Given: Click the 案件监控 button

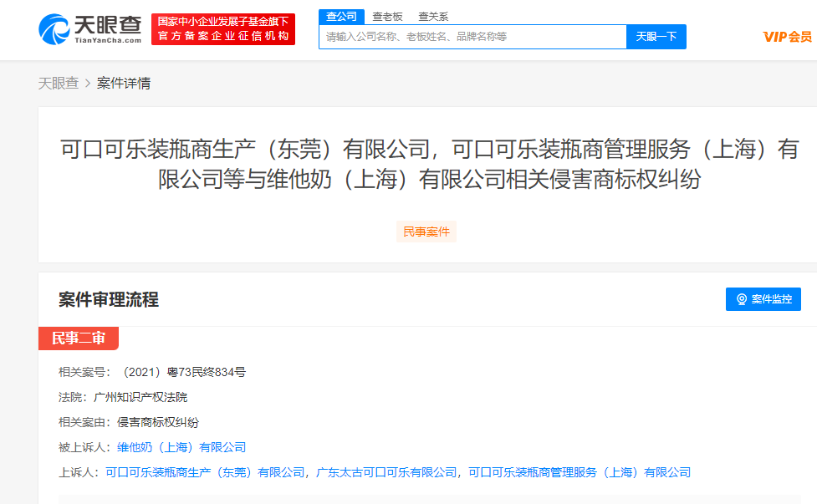Looking at the screenshot, I should pyautogui.click(x=763, y=299).
